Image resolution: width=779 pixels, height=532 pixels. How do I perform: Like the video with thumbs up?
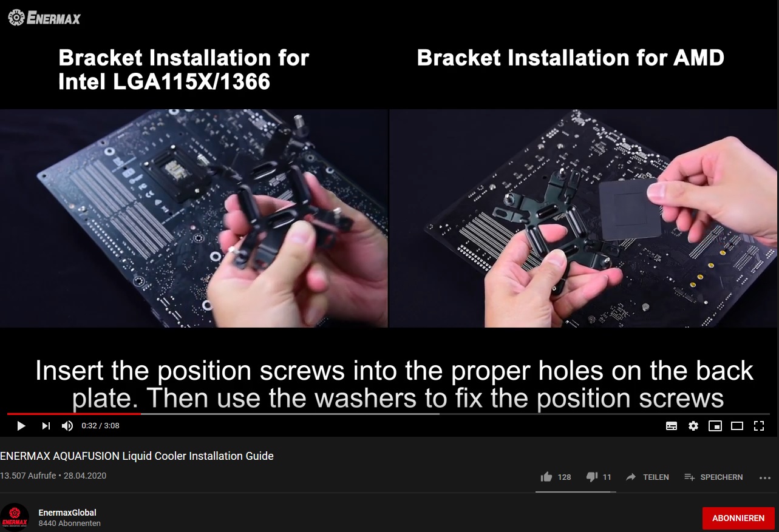point(556,477)
